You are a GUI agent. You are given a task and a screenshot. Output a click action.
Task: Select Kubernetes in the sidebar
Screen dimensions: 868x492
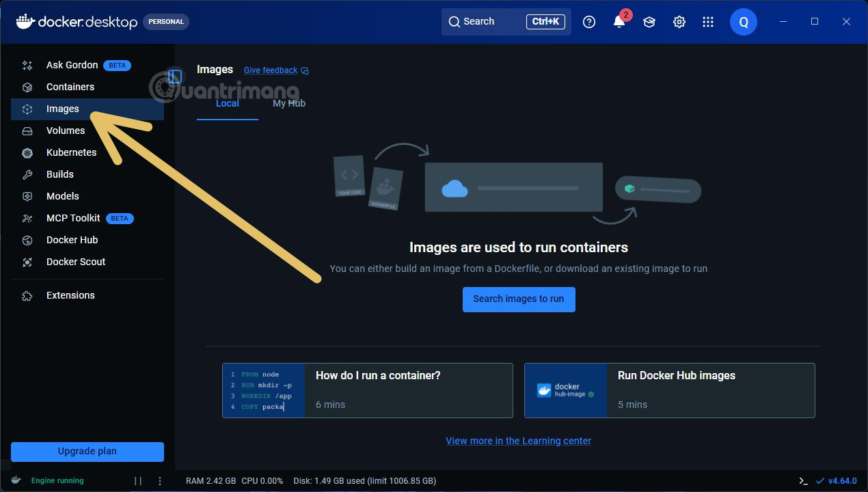87,153
